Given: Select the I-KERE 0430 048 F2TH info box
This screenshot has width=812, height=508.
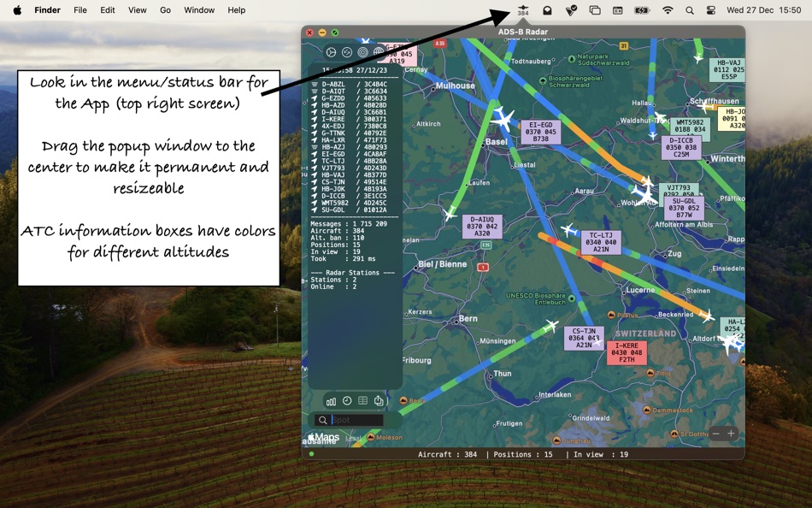Looking at the screenshot, I should [x=627, y=352].
